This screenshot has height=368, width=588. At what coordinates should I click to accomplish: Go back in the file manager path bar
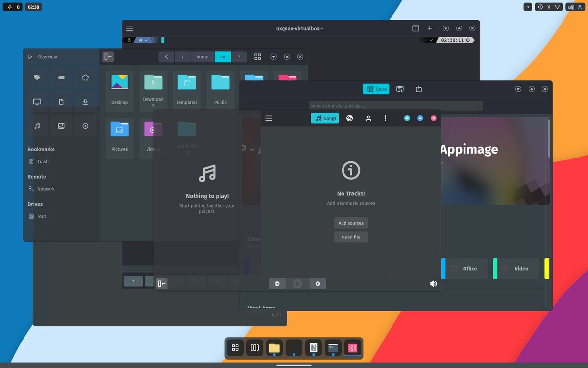[x=167, y=57]
